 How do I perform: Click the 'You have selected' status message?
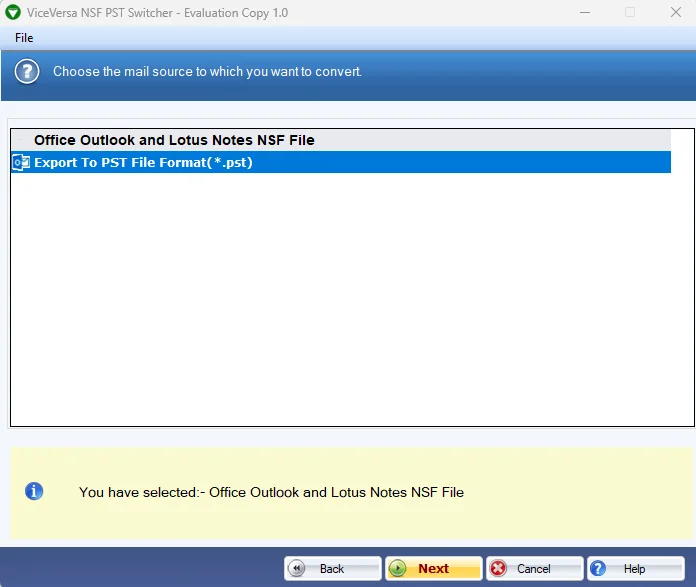click(271, 492)
